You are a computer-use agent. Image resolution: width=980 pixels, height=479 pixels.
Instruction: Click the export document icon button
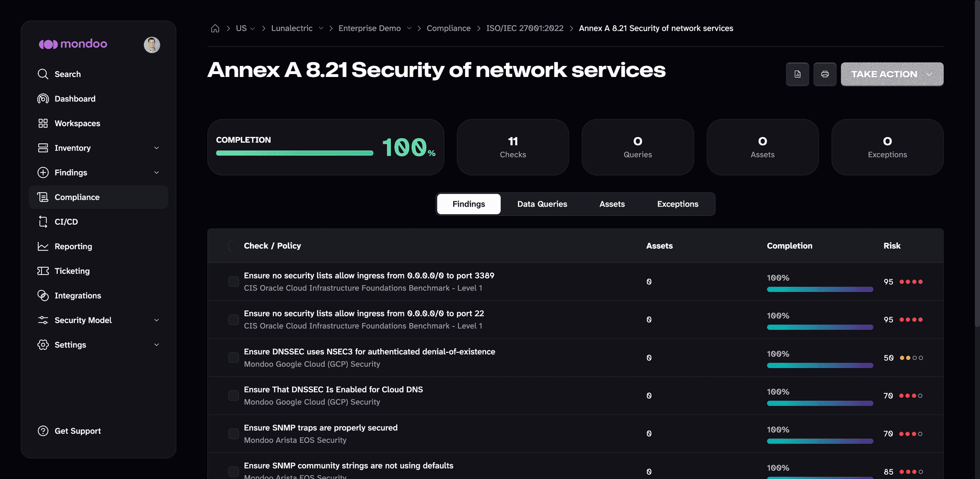[797, 74]
